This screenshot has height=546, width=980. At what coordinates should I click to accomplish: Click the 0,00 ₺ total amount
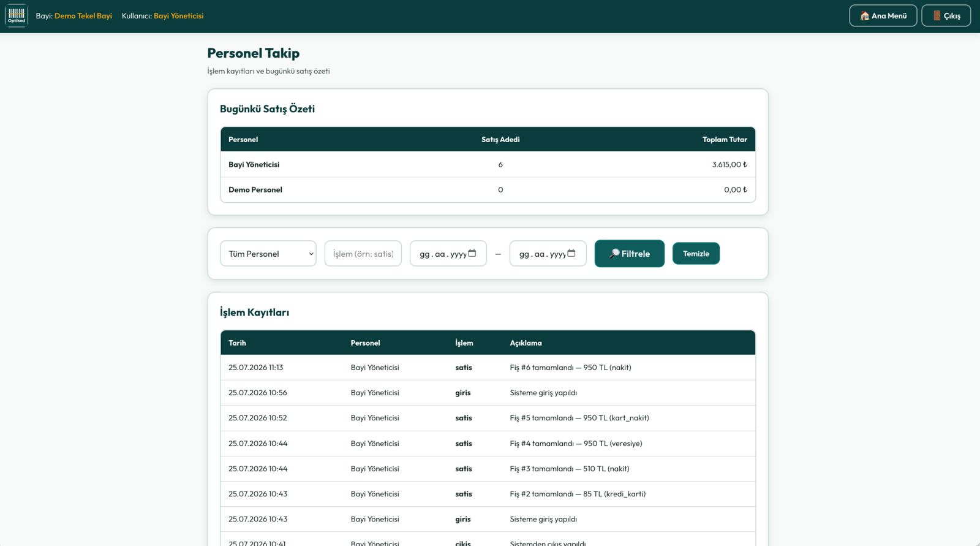click(x=736, y=190)
